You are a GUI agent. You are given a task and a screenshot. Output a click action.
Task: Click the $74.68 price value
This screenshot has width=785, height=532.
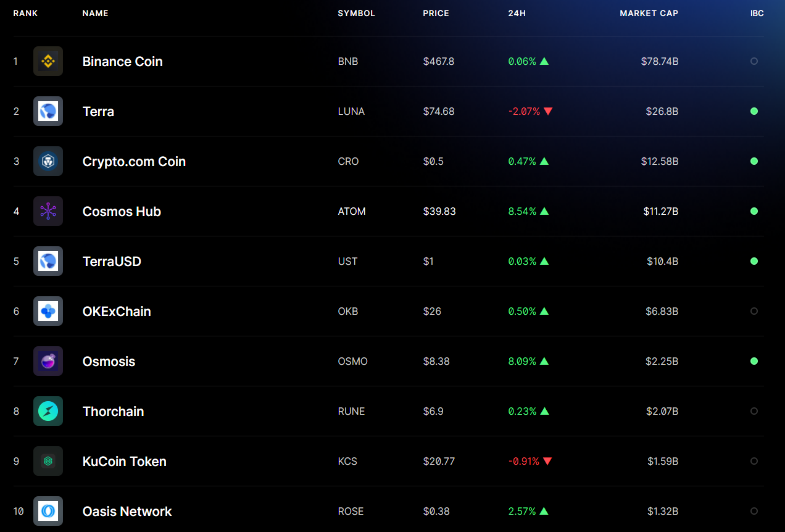[x=439, y=111]
